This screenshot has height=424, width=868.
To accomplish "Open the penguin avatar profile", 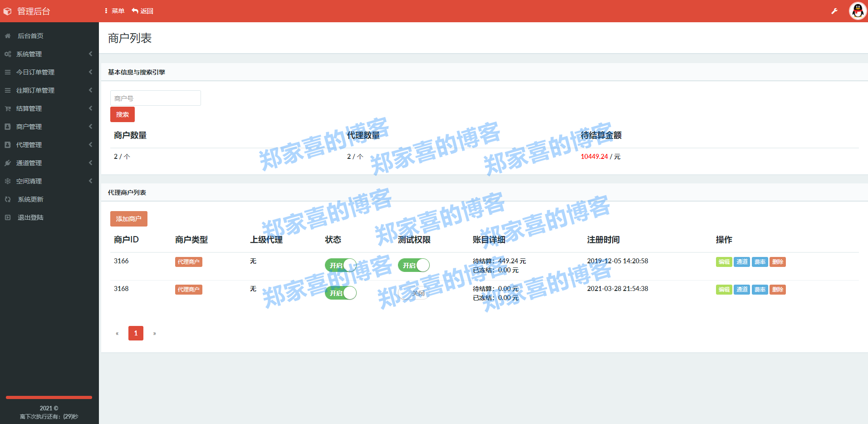I will (x=858, y=11).
